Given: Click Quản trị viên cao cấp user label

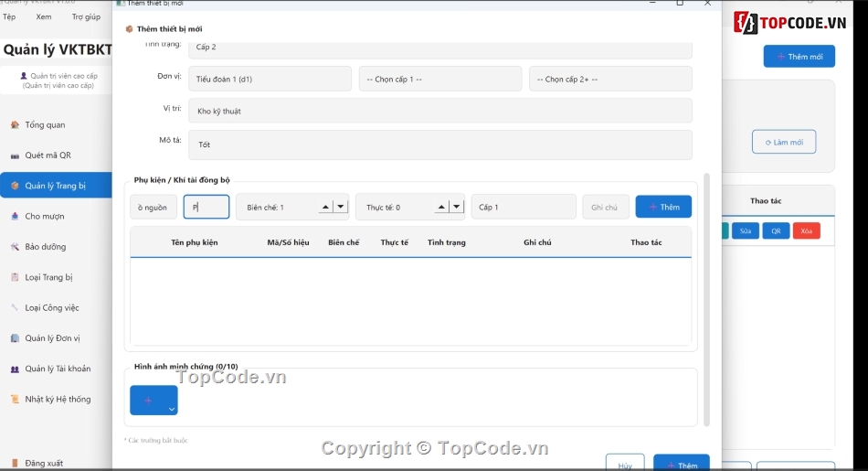Looking at the screenshot, I should click(58, 80).
